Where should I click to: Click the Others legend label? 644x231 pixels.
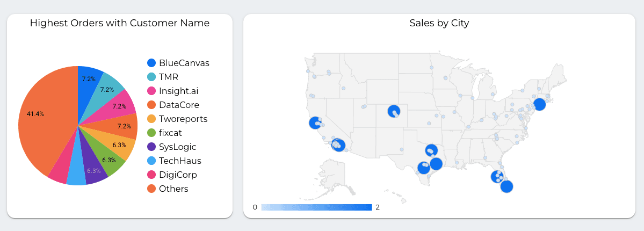[173, 189]
